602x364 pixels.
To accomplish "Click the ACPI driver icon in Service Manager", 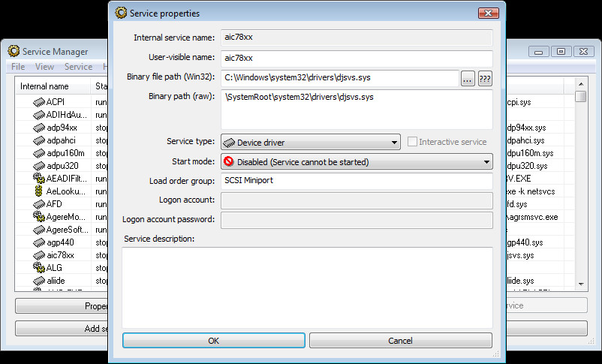I will pos(39,102).
